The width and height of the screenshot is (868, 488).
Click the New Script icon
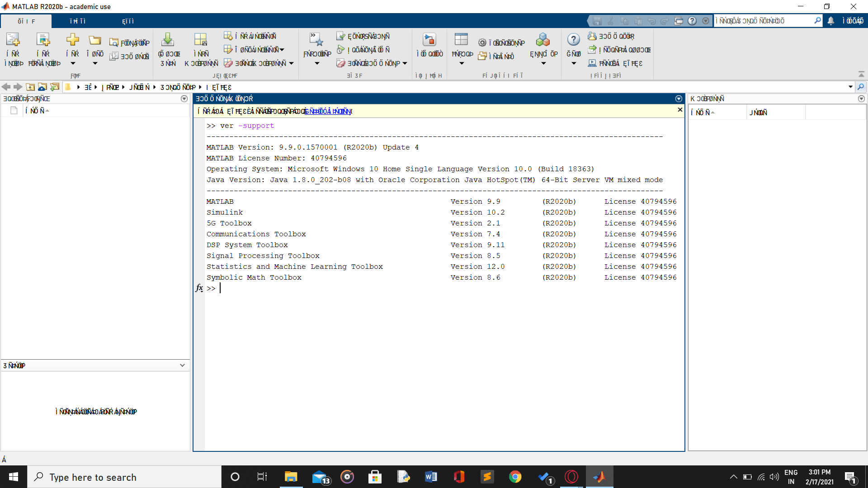[14, 41]
